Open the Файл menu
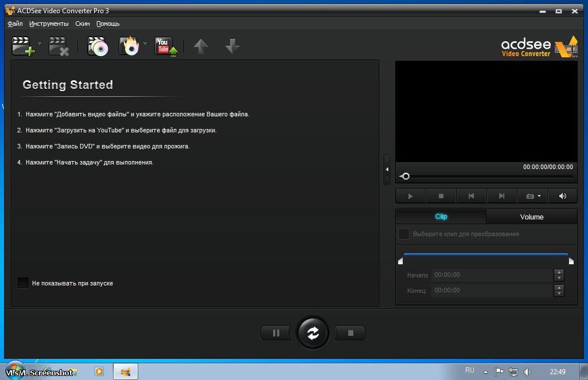This screenshot has height=380, width=588. point(15,23)
